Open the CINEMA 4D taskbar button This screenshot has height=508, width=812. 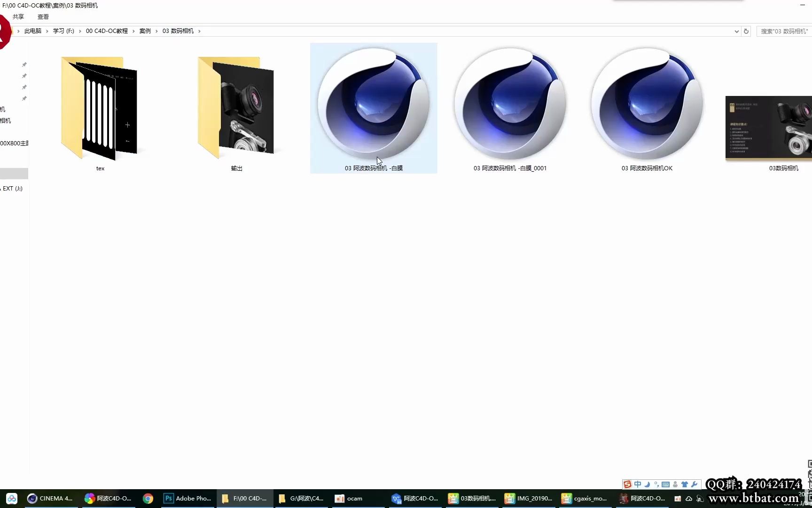[x=50, y=499]
